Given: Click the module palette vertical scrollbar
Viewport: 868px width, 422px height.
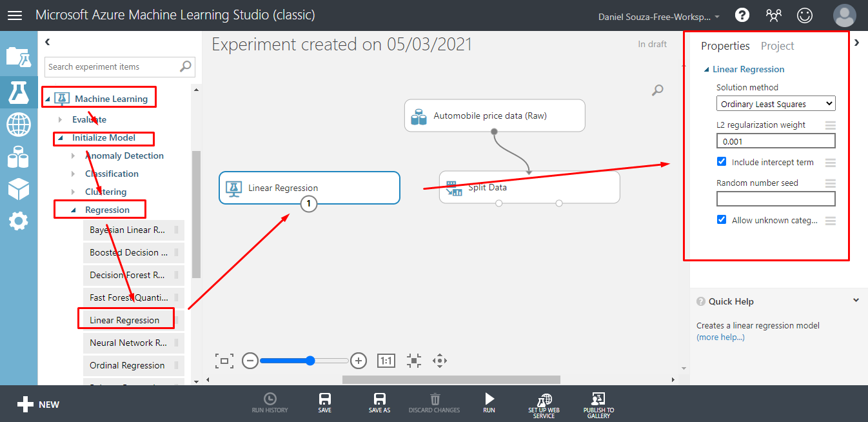Looking at the screenshot, I should click(197, 214).
